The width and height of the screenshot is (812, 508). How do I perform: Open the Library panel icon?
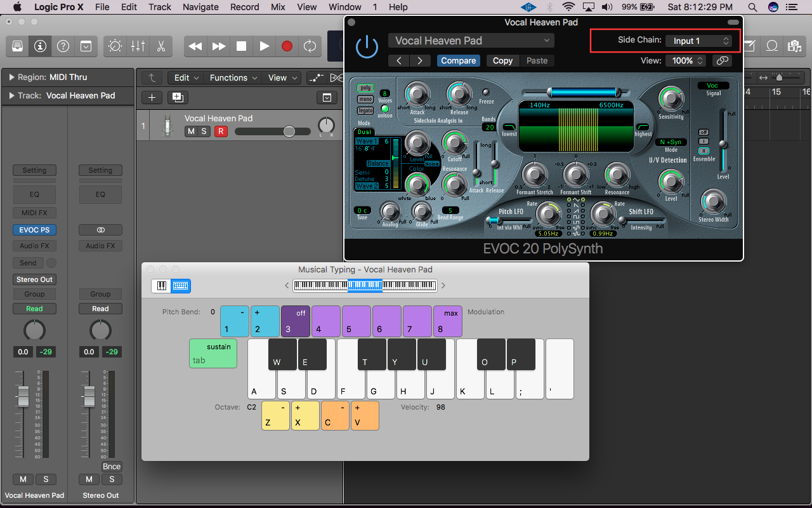tap(17, 46)
